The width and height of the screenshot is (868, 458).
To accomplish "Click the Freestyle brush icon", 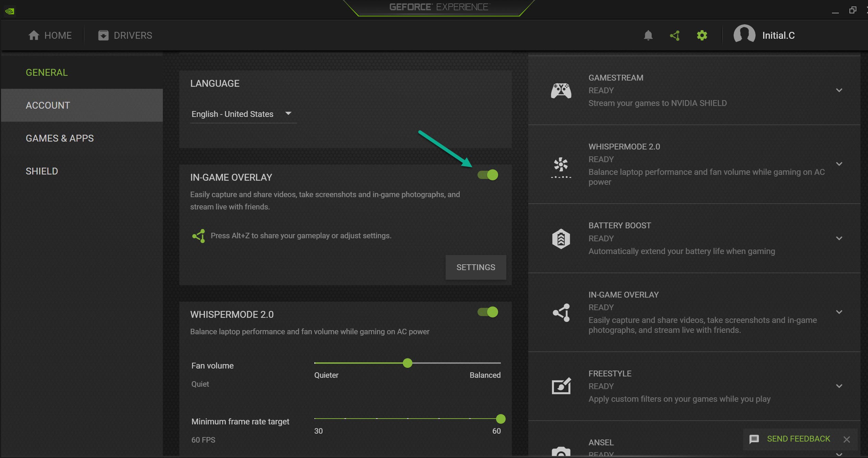I will pyautogui.click(x=561, y=386).
